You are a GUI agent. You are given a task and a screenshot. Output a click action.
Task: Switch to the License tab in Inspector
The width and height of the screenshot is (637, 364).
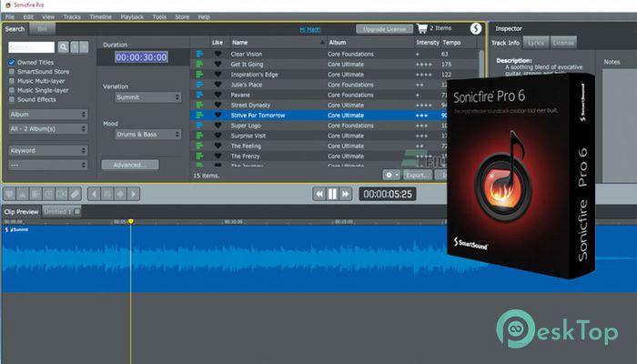pos(563,43)
